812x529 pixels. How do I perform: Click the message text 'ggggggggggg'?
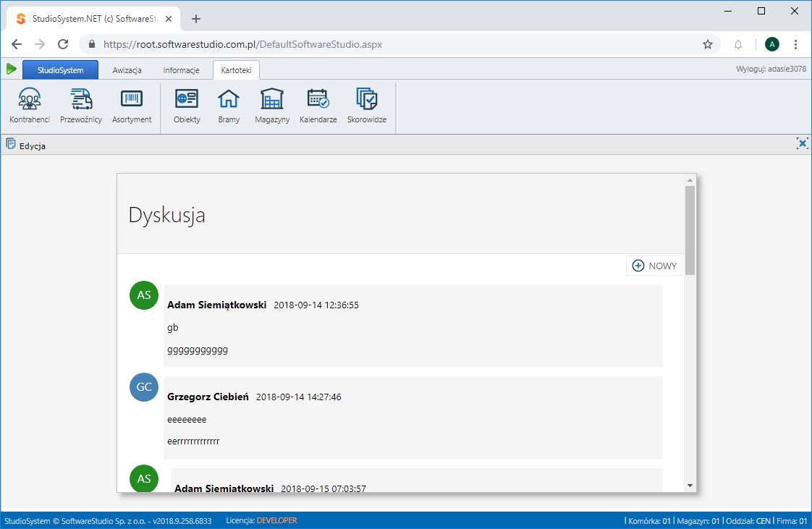[x=198, y=350]
